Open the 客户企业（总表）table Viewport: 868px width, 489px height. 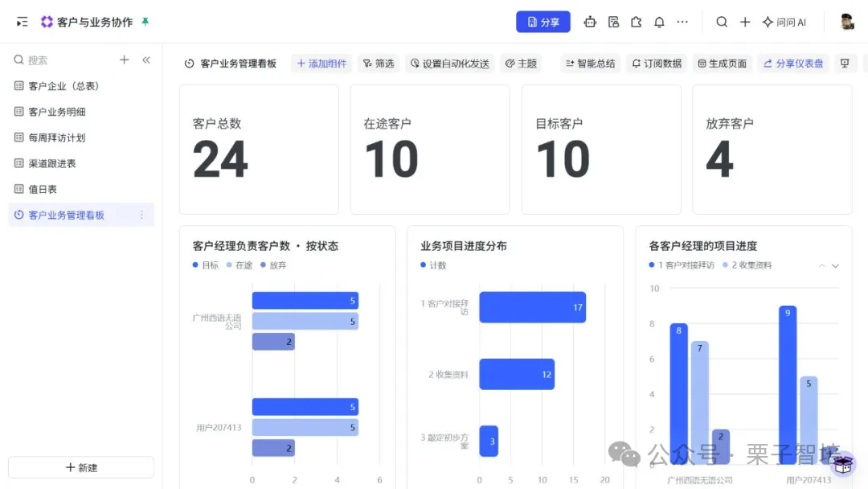coord(81,86)
